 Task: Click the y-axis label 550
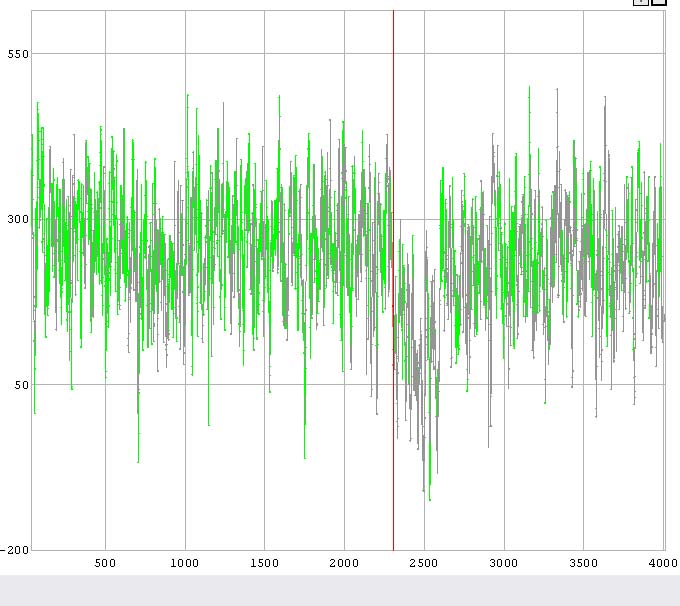coord(18,54)
